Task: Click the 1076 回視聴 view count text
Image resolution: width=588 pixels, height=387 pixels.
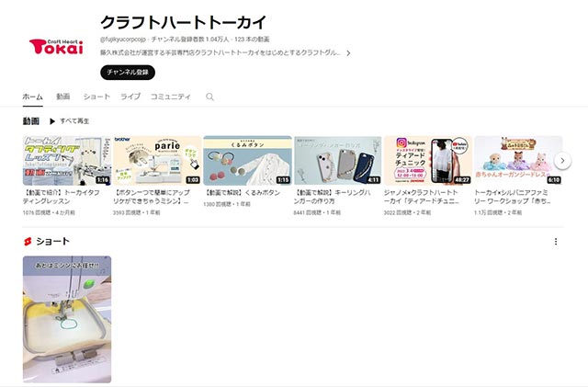Action: click(36, 213)
